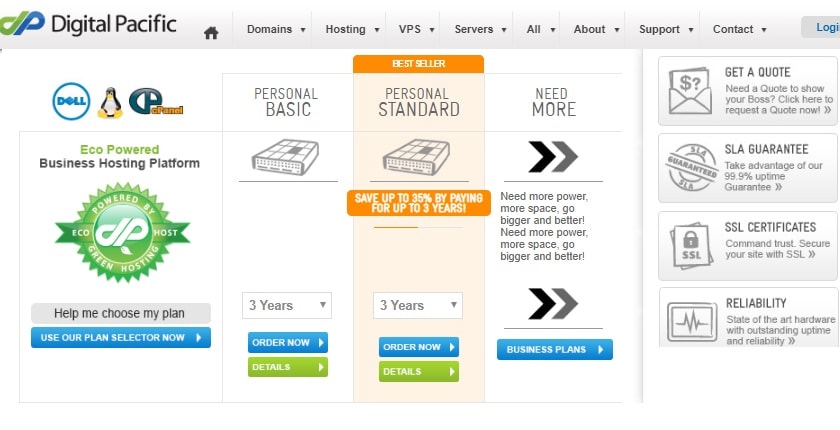View Details of Personal Standard plan
The image size is (840, 430).
coord(419,372)
